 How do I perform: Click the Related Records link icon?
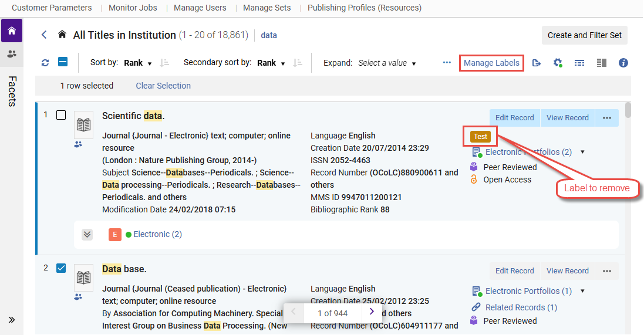point(476,307)
